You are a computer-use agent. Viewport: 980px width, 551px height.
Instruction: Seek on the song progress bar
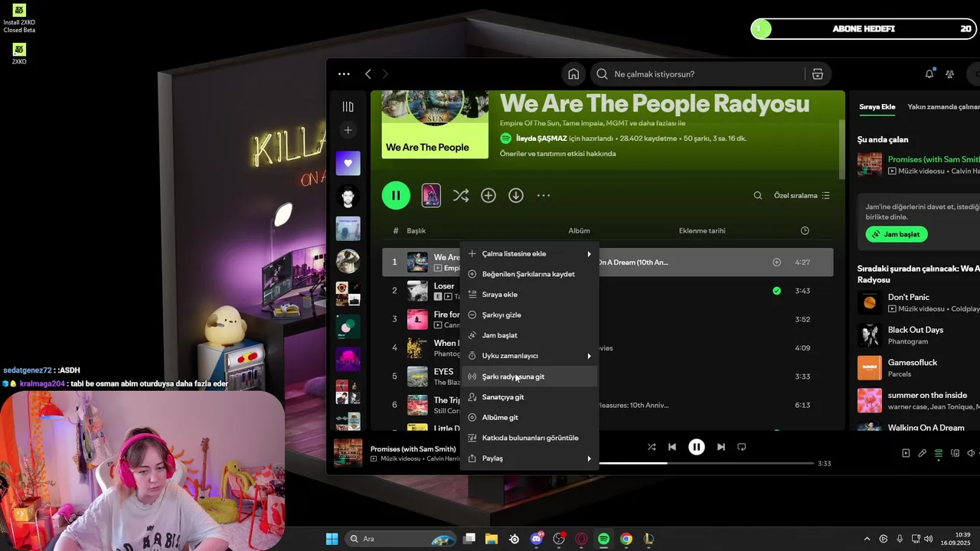(x=706, y=464)
